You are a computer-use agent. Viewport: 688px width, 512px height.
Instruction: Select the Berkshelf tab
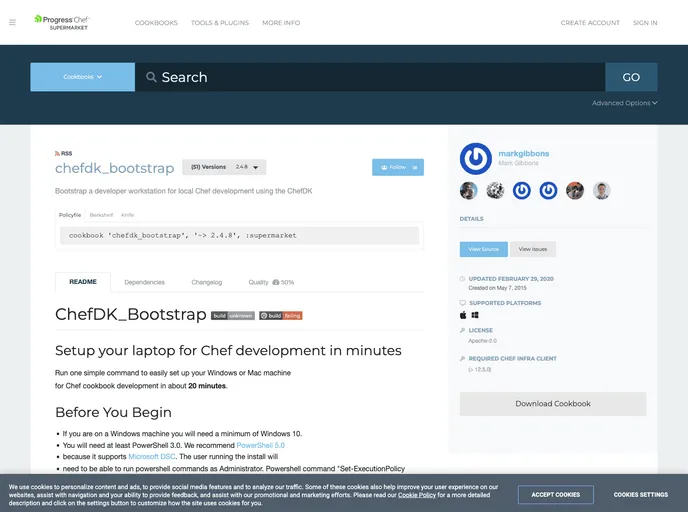coord(101,215)
